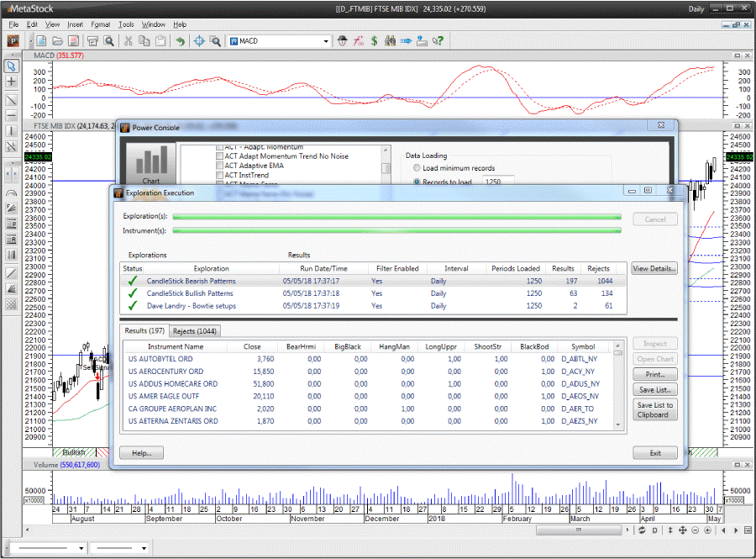Click the View Details button
This screenshot has height=559, width=756.
654,269
